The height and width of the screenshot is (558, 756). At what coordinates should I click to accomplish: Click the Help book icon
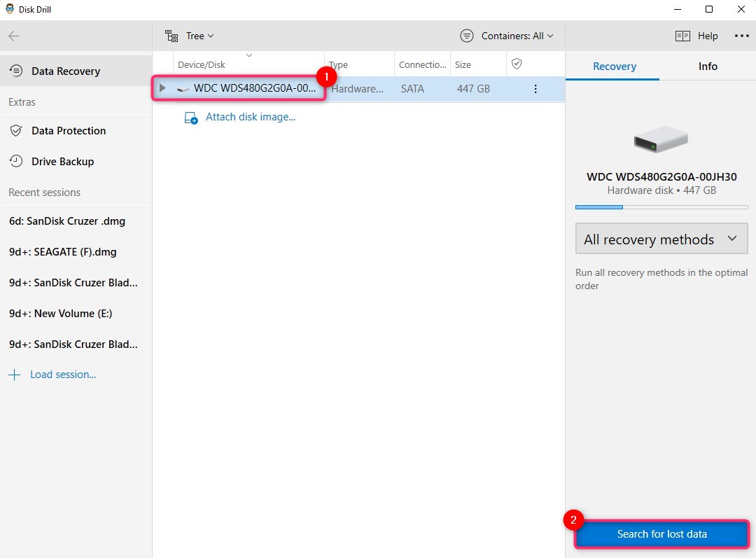[682, 36]
